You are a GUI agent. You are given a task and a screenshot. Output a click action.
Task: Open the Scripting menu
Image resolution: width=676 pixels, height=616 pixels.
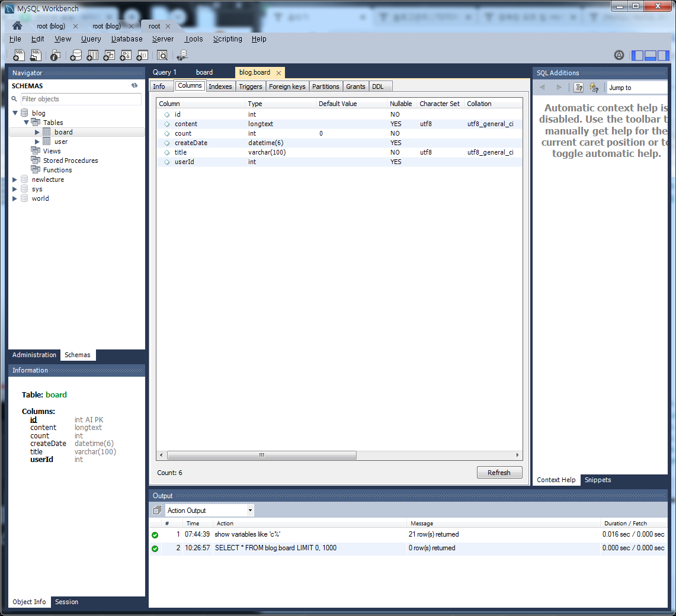[x=228, y=39]
